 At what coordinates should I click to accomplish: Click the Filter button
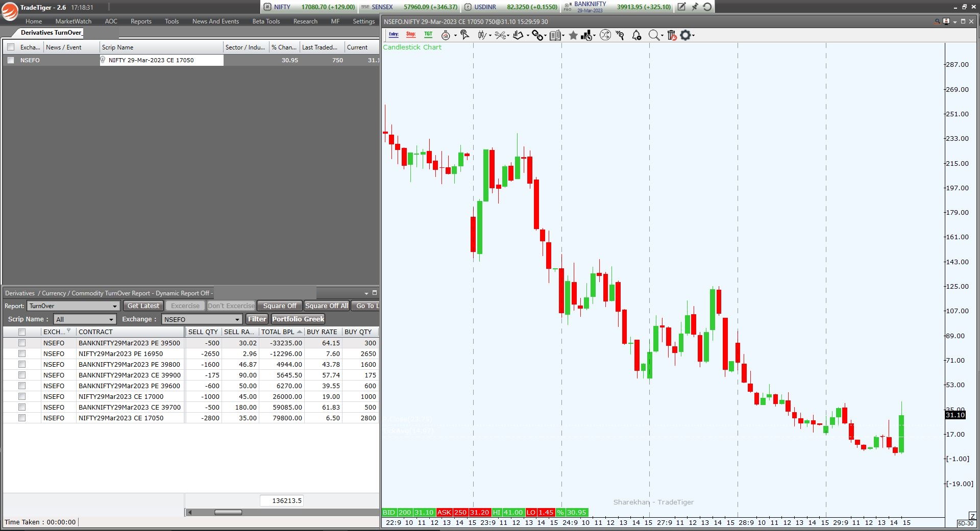pyautogui.click(x=257, y=319)
